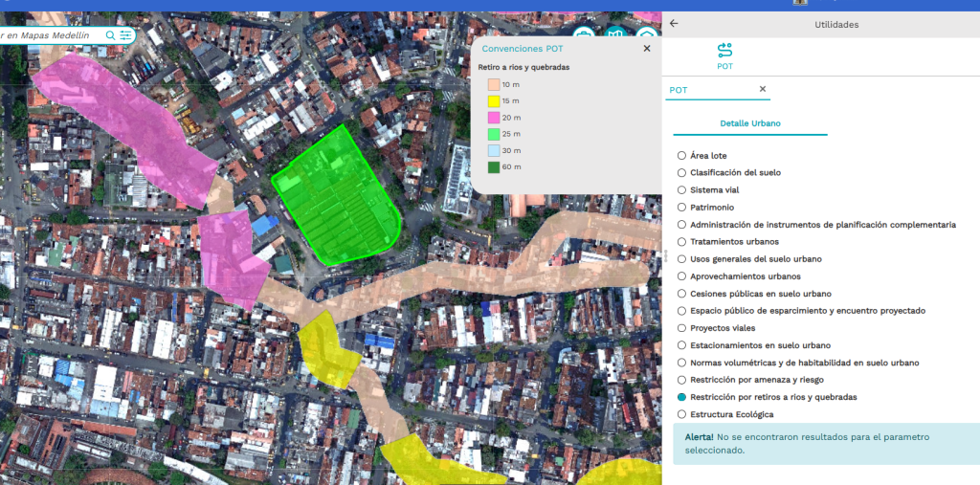This screenshot has width=980, height=485.
Task: Click the 15 m yellow legend swatch
Action: (494, 100)
